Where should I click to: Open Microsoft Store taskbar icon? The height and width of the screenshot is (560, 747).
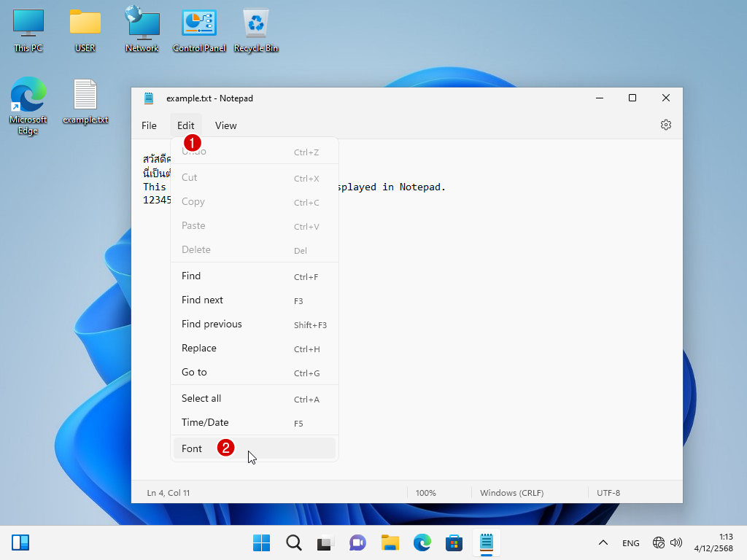coord(454,542)
